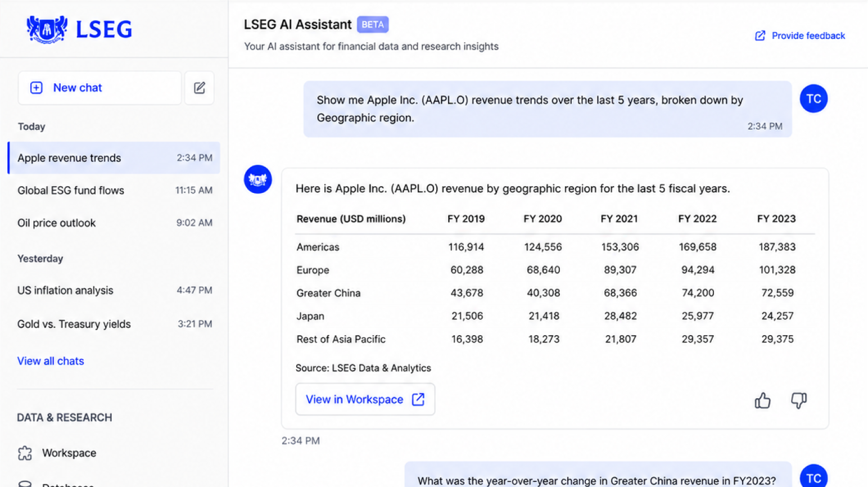Open the Global ESG fund flows chat
The image size is (868, 487).
coord(114,191)
